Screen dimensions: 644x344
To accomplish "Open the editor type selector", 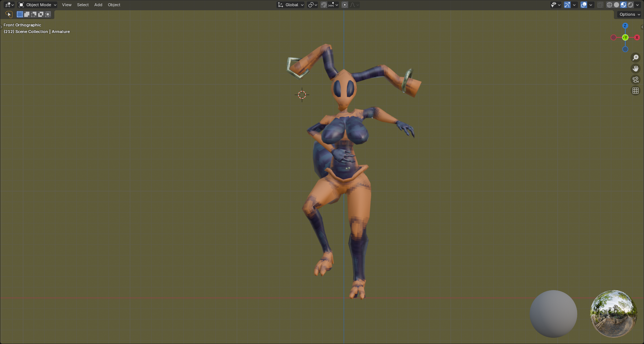I will (9, 5).
